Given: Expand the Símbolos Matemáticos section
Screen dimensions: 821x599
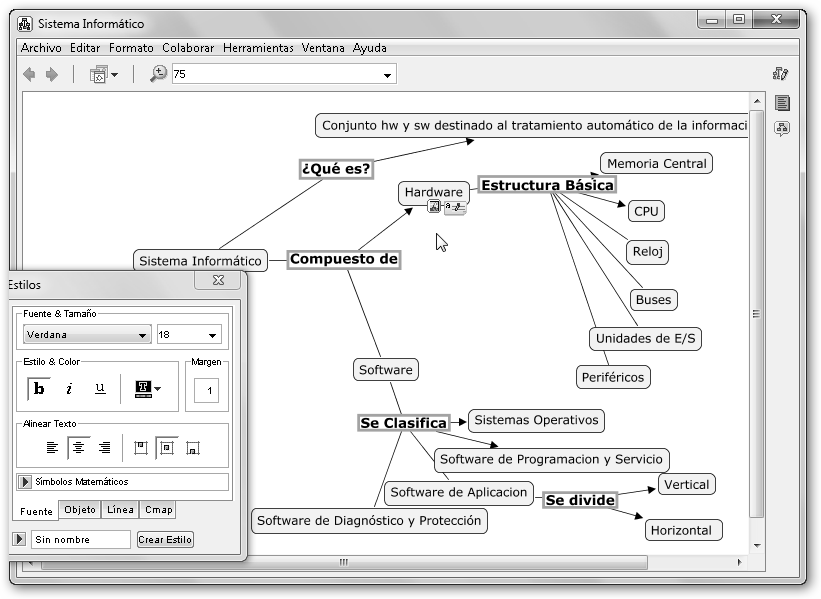Looking at the screenshot, I should tap(25, 482).
